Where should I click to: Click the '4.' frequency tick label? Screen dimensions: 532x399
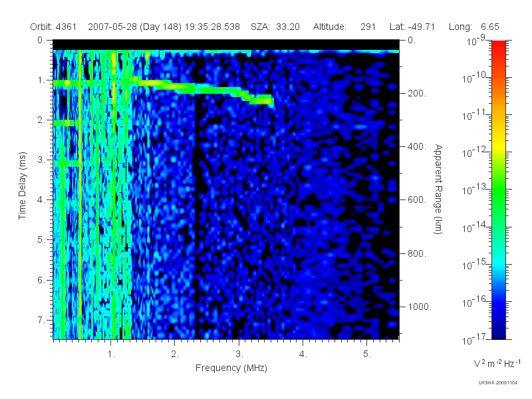pos(303,354)
